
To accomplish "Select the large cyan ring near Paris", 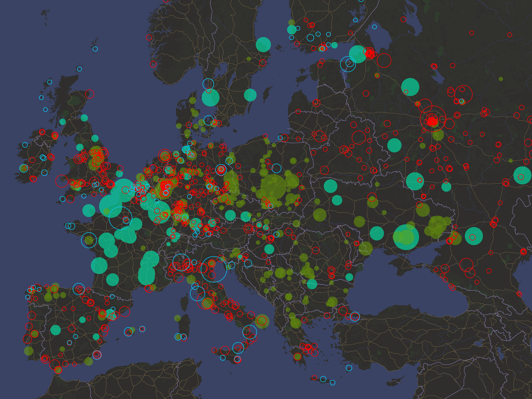I will click(121, 218).
